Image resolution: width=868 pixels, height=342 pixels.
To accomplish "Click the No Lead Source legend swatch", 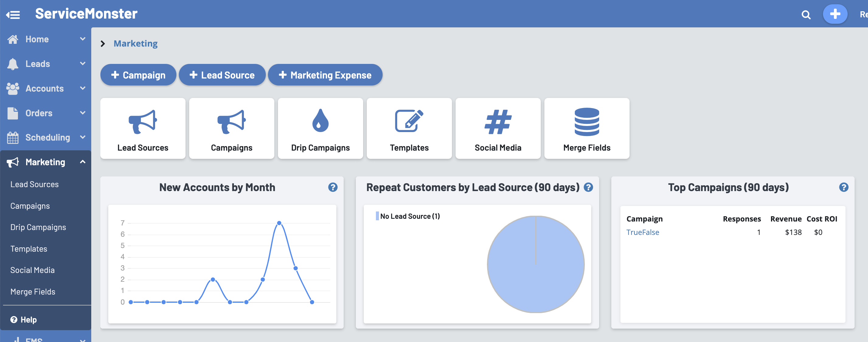I will [x=377, y=216].
